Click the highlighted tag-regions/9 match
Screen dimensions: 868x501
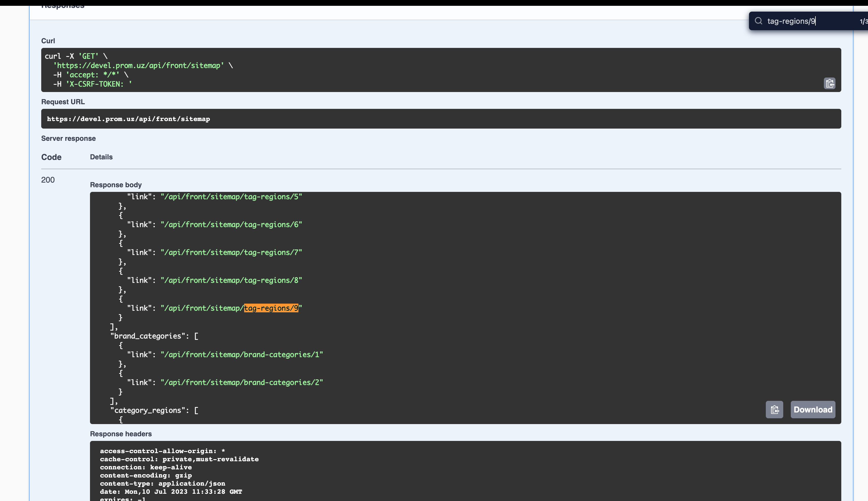coord(271,308)
